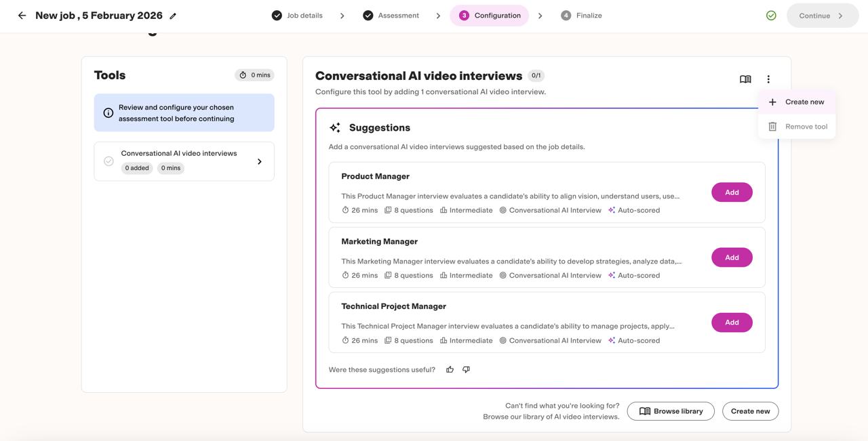Screen dimensions: 868x441
Task: Click the 0 mins badge under tool name
Action: (171, 168)
